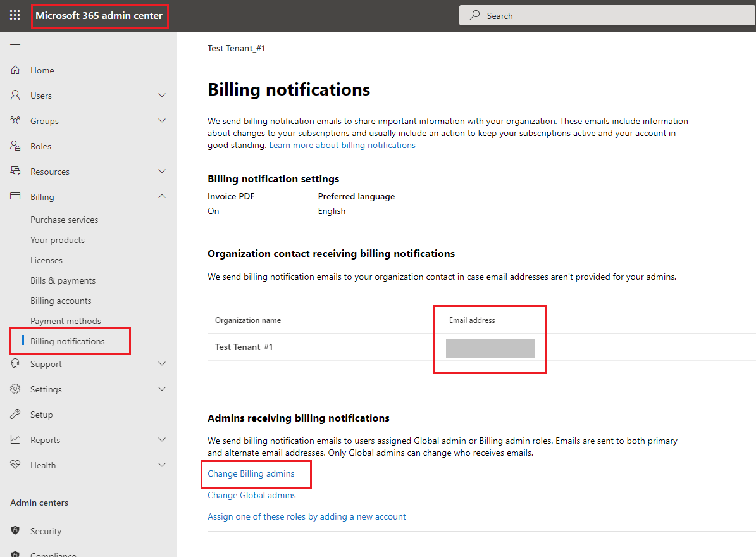Screen dimensions: 756x557
Task: Expand the Support menu chevron
Action: click(162, 363)
